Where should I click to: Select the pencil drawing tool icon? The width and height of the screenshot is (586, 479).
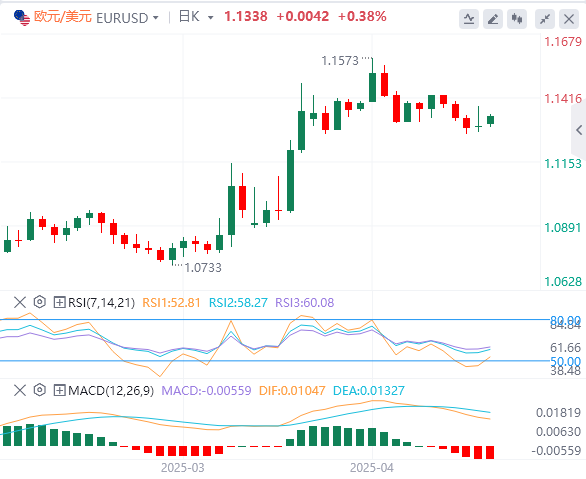pyautogui.click(x=493, y=19)
